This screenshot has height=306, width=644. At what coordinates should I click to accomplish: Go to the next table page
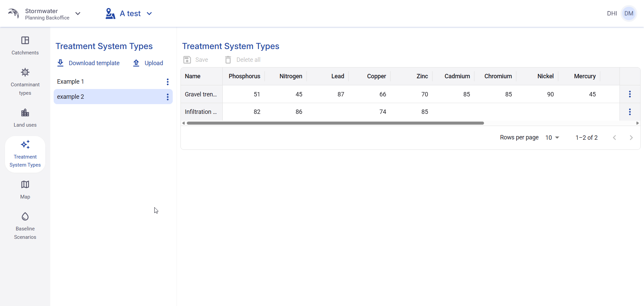point(631,138)
